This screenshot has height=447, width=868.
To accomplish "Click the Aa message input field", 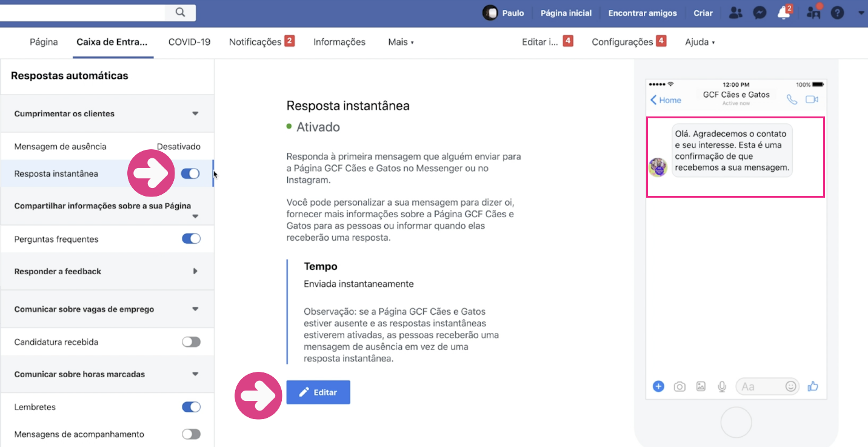I will click(767, 386).
